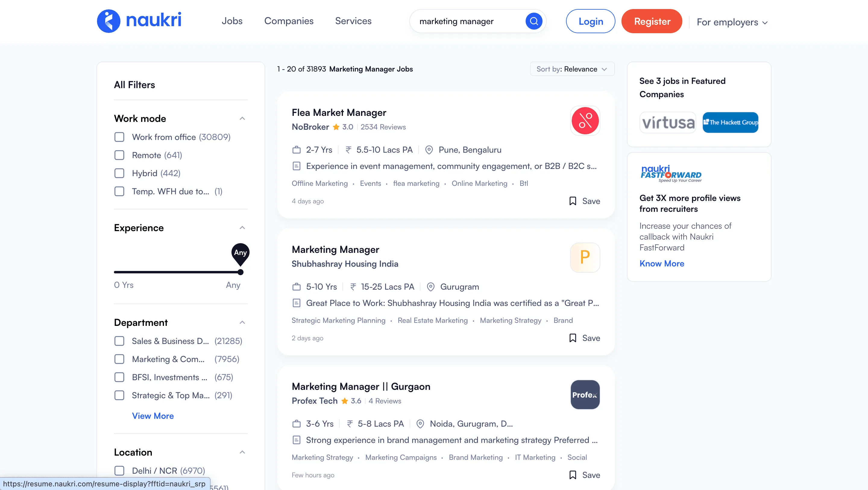Open the Sort by Relevance dropdown
Image resolution: width=868 pixels, height=490 pixels.
571,69
